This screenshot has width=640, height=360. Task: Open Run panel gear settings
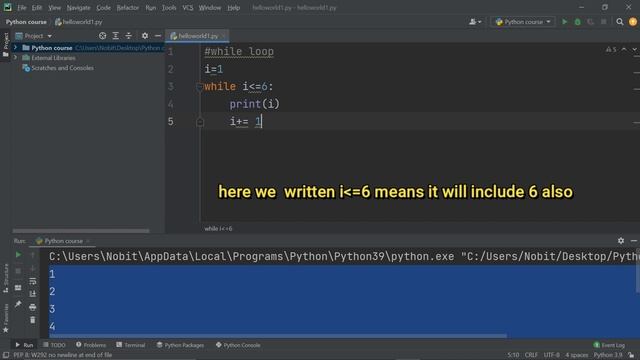[621, 241]
